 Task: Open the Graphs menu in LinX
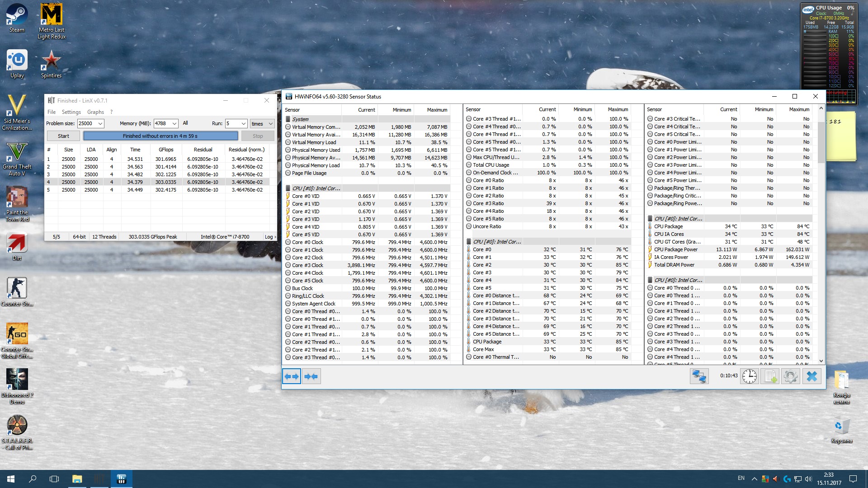pos(95,112)
